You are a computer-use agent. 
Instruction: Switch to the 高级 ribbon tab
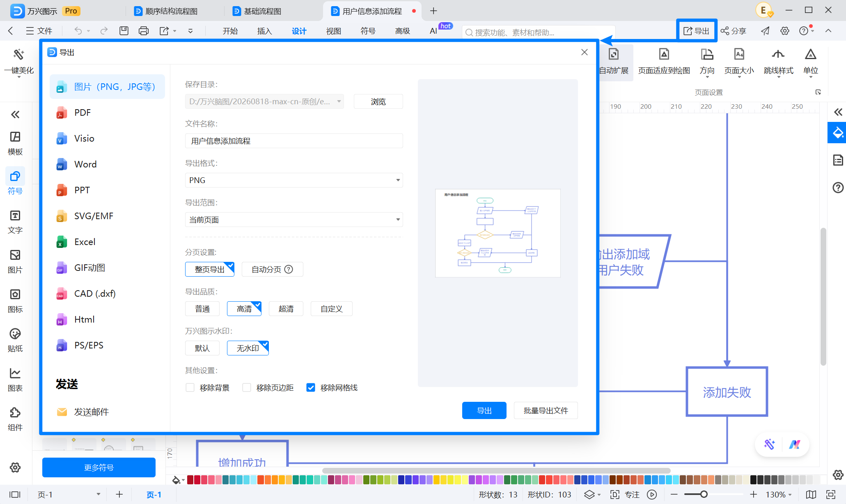pyautogui.click(x=402, y=31)
